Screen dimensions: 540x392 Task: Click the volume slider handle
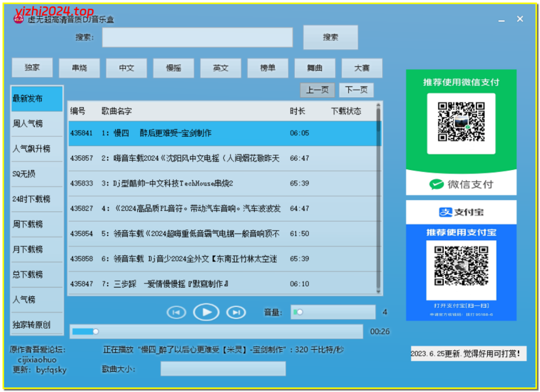pyautogui.click(x=300, y=312)
